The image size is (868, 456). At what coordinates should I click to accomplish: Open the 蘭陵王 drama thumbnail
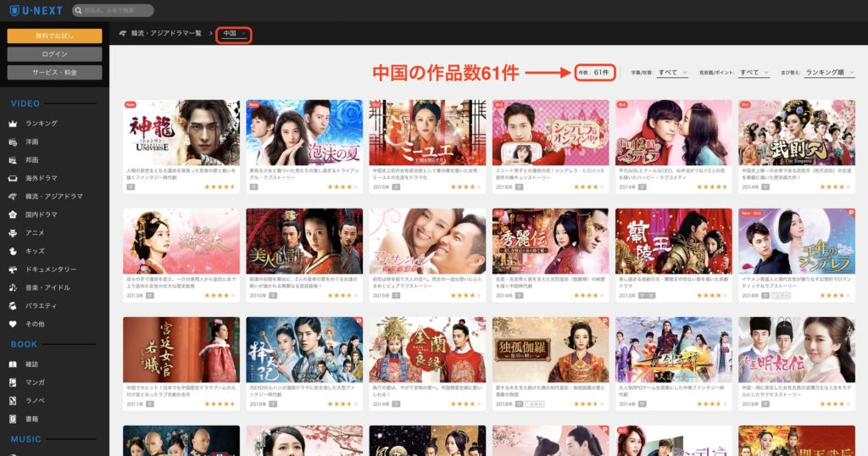click(674, 242)
